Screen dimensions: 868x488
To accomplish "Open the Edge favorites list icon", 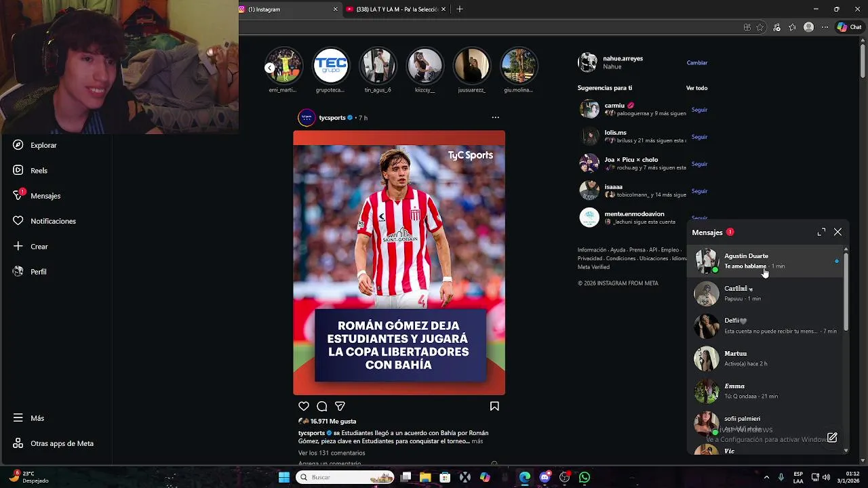I will [x=792, y=27].
